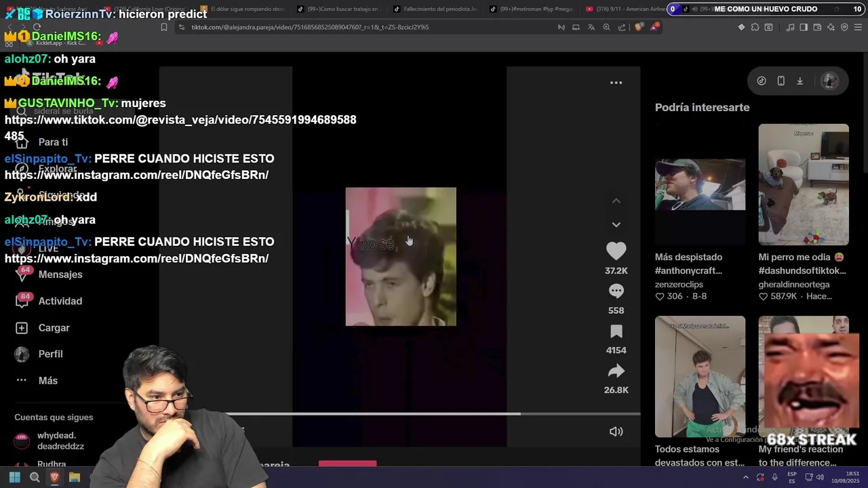
Task: Go to the next video with the down chevron
Action: 616,224
